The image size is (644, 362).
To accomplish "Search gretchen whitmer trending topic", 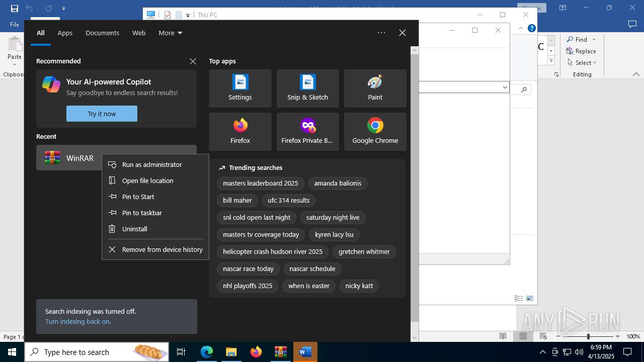I will [x=364, y=252].
